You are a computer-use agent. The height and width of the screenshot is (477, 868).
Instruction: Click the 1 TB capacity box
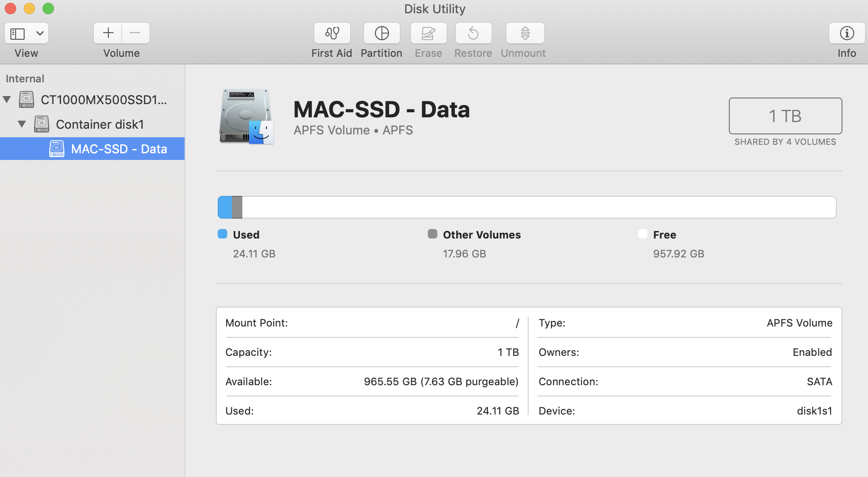click(785, 116)
